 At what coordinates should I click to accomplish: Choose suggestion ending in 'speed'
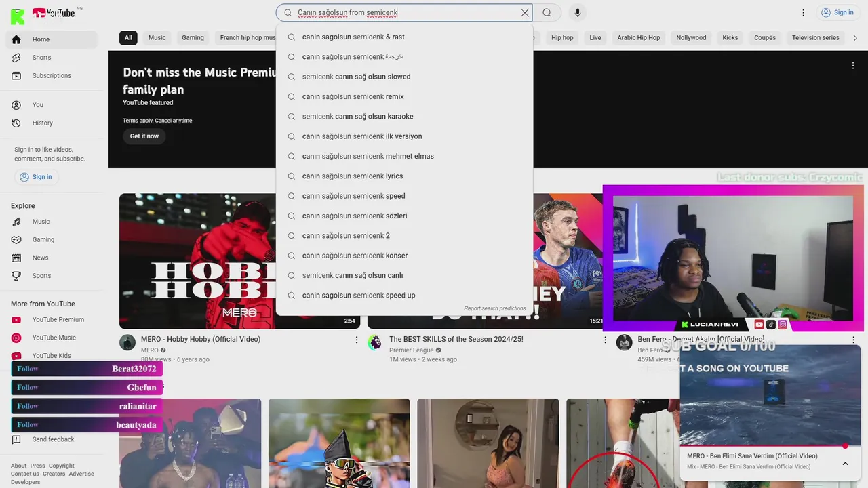point(404,196)
